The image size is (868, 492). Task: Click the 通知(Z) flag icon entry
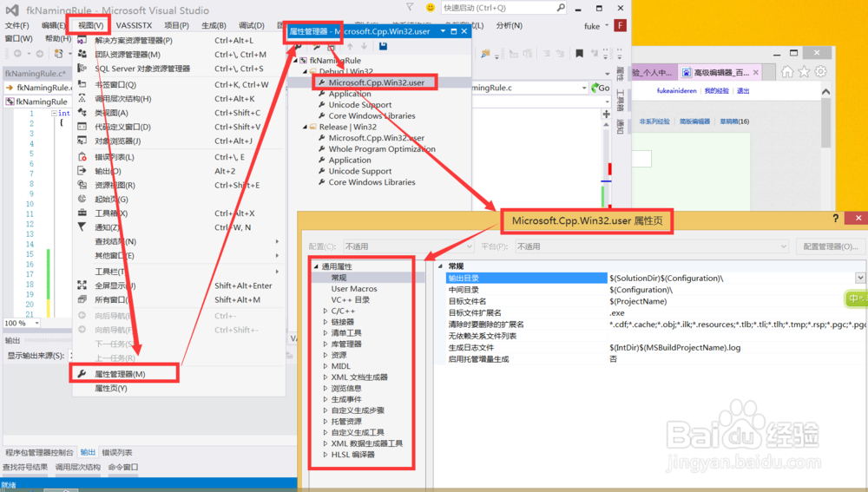[82, 226]
